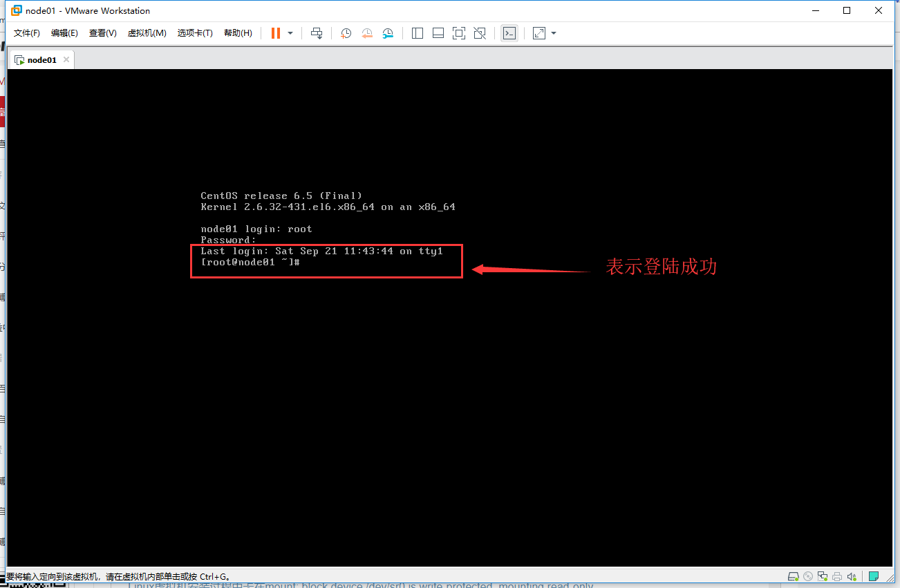Click the stretch guest display icon
Screen dimensions: 900x588
coord(539,33)
